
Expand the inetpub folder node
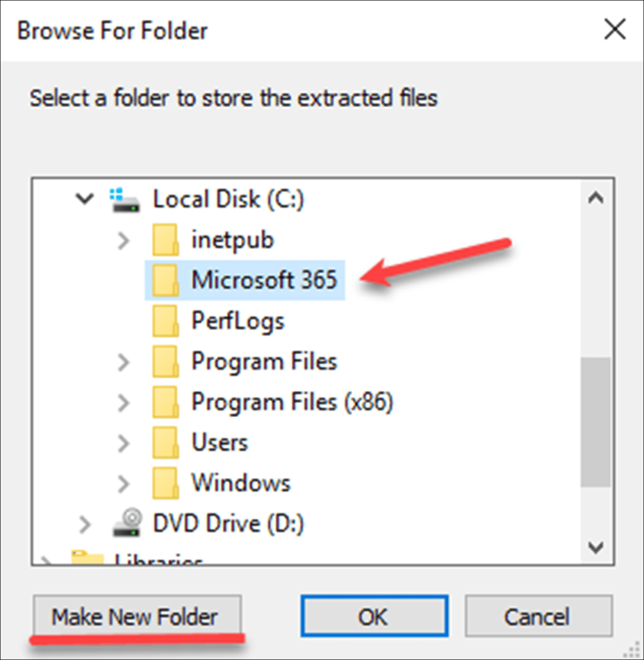click(123, 239)
